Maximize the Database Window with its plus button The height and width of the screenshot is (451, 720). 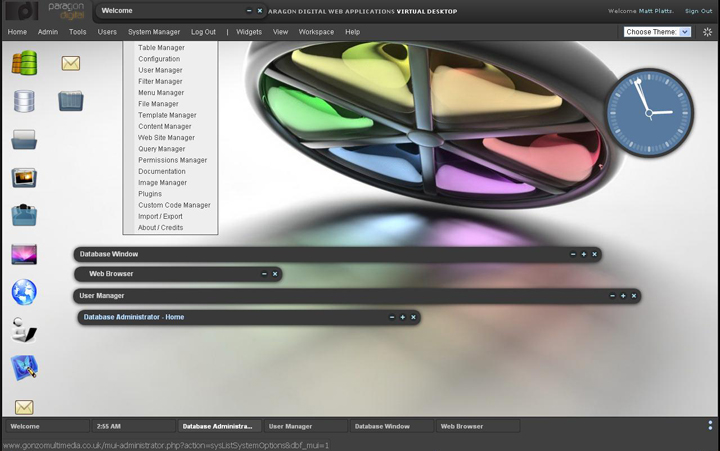click(x=584, y=254)
